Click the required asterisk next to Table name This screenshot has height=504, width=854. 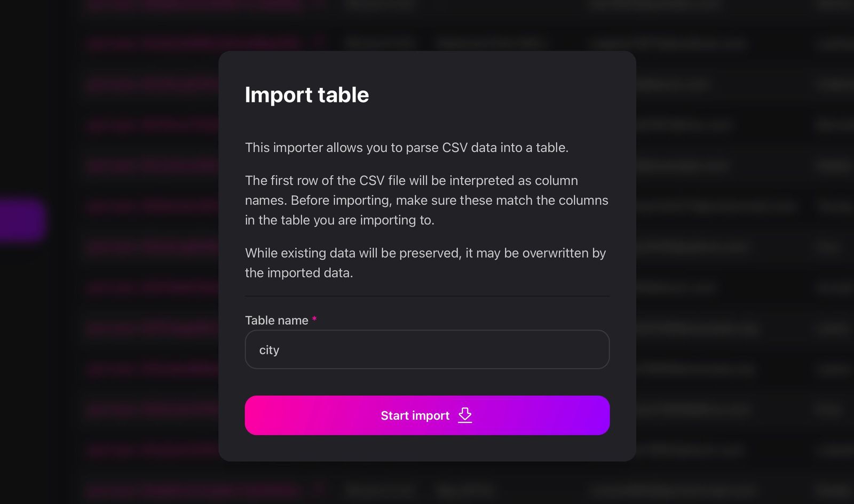click(x=315, y=319)
